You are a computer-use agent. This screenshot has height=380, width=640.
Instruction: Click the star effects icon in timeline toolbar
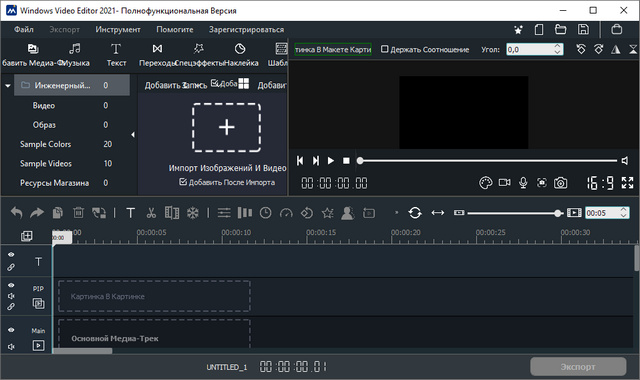327,213
